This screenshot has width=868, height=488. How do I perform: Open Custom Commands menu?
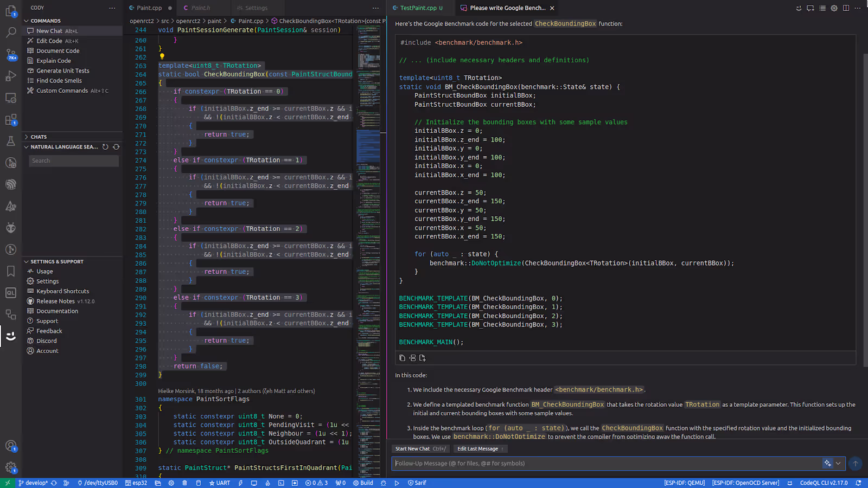click(73, 91)
